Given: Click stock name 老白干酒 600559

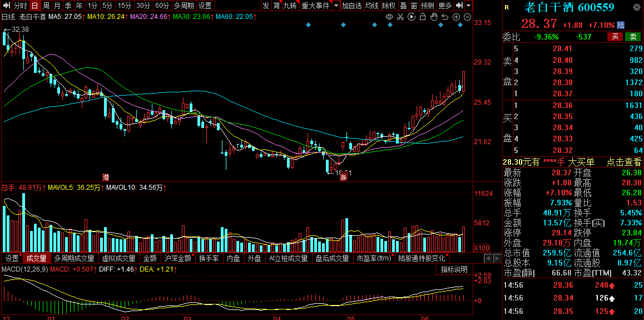Looking at the screenshot, I should (569, 7).
